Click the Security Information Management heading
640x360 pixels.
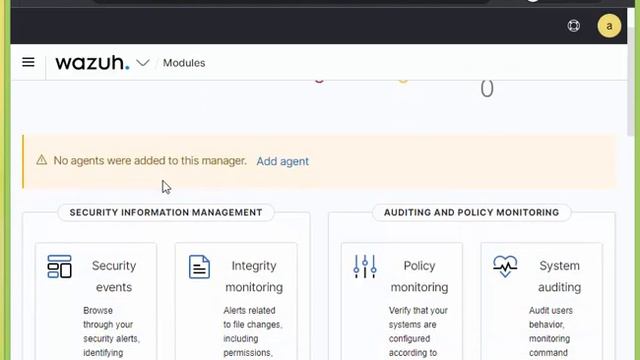point(166,213)
